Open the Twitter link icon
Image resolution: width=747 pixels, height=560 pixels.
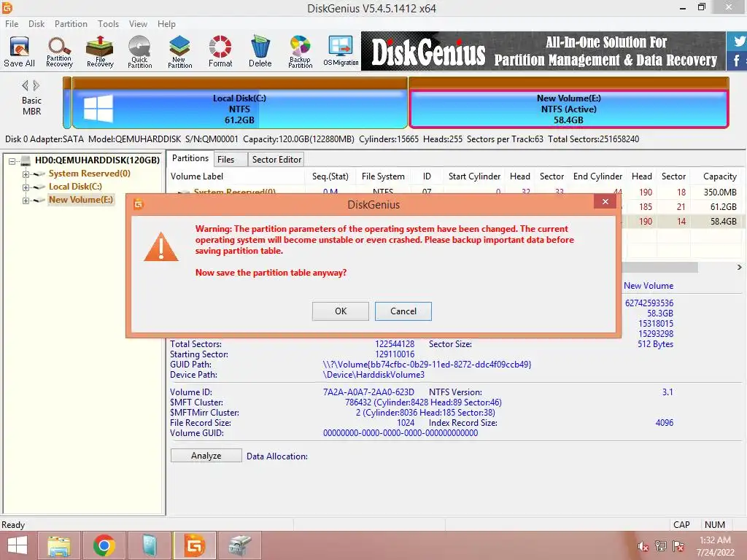click(x=738, y=41)
